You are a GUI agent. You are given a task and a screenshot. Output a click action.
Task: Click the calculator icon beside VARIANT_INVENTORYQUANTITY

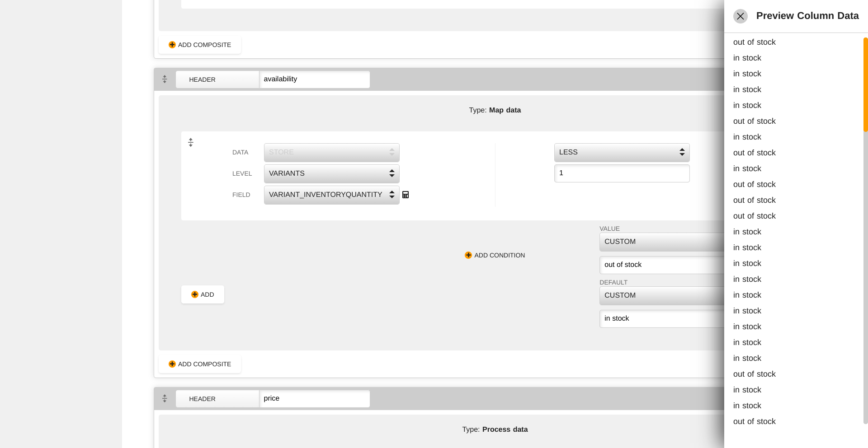(406, 195)
